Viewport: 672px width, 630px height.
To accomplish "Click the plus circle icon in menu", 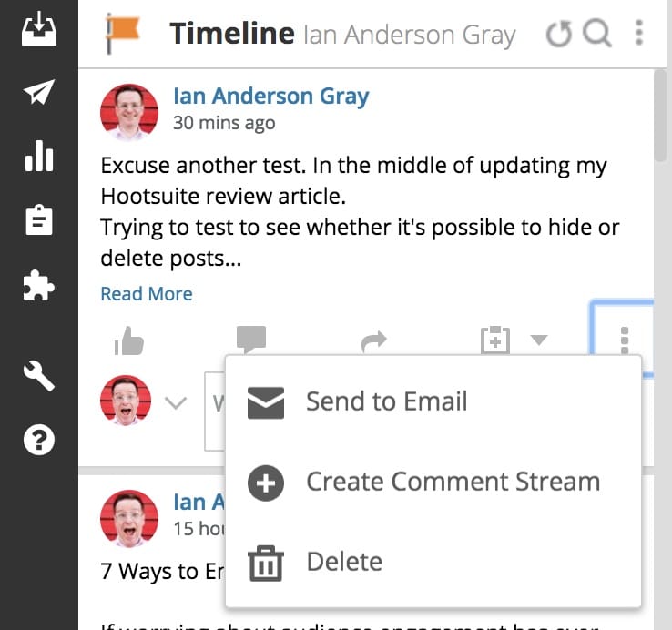I will coord(266,483).
